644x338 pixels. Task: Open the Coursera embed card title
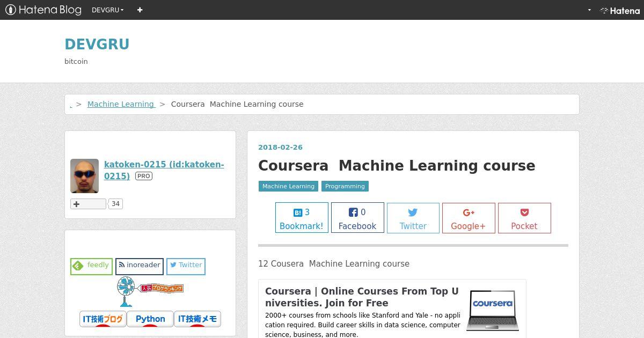pos(362,297)
